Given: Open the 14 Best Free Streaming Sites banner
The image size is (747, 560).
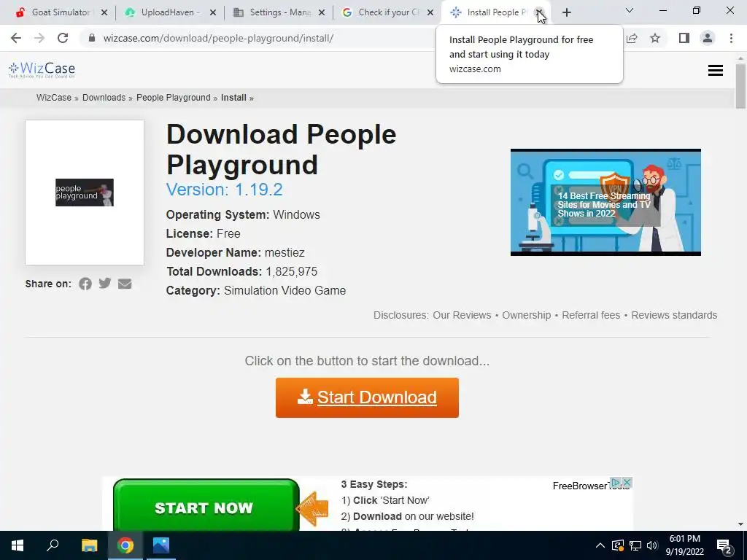Looking at the screenshot, I should [x=605, y=203].
